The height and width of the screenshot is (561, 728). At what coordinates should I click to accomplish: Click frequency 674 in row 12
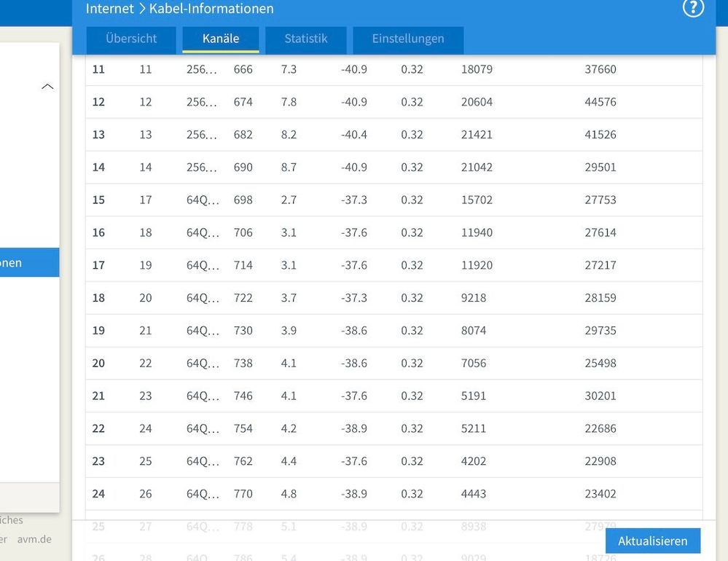[x=243, y=102]
